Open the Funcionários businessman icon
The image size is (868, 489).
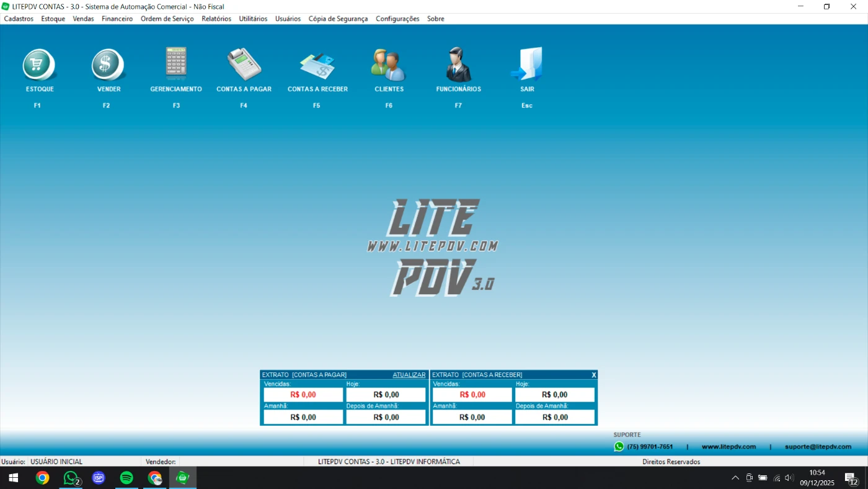[458, 65]
